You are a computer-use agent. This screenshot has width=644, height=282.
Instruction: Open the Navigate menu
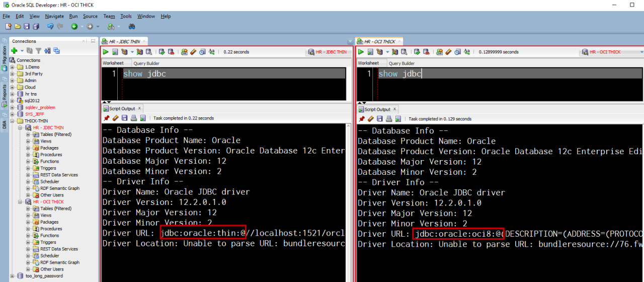click(x=54, y=16)
